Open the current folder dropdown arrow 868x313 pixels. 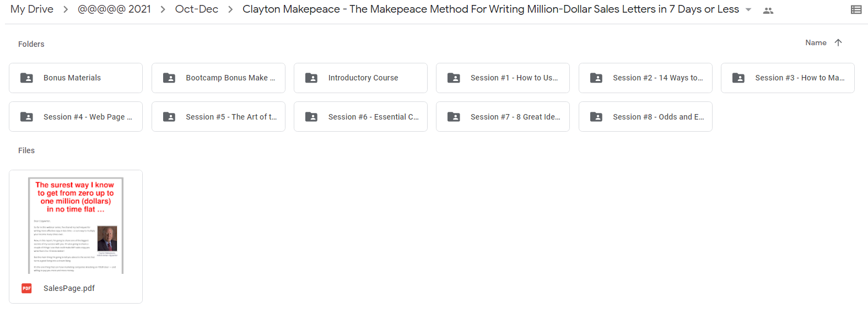[x=748, y=10]
